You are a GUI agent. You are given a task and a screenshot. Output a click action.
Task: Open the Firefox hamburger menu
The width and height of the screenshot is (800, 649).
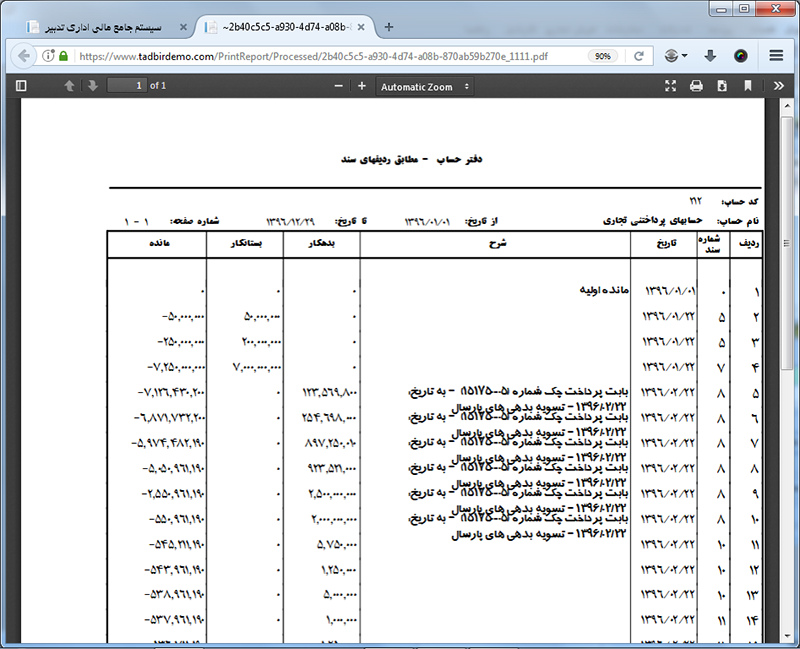point(777,56)
